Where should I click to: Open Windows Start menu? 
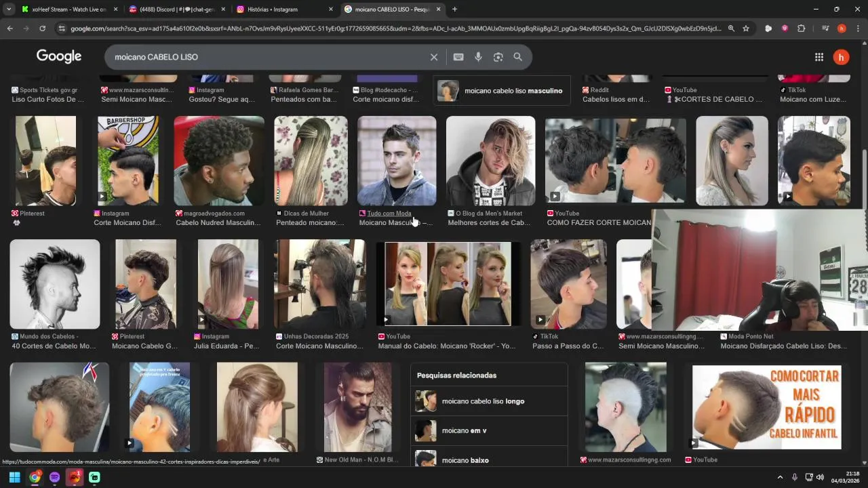point(14,477)
